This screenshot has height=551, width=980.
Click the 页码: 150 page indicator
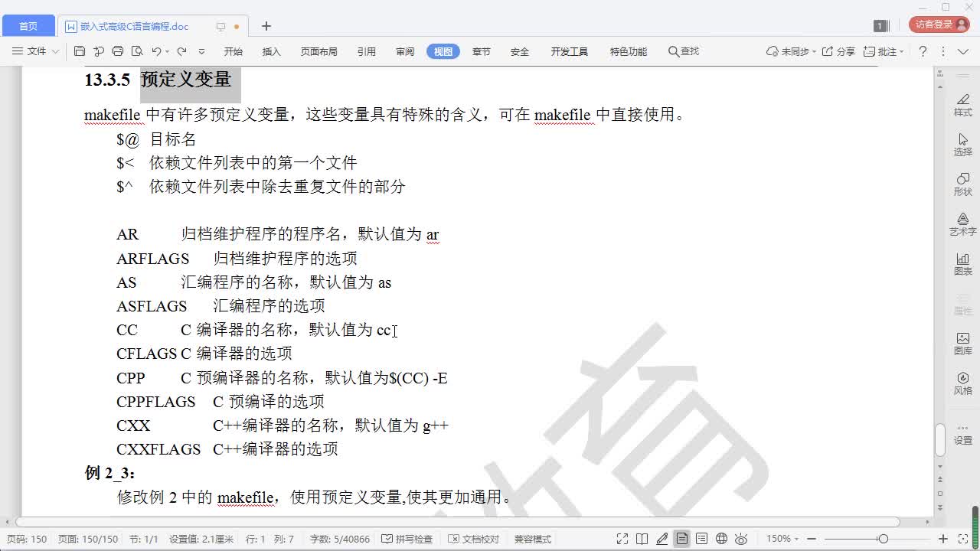point(27,539)
